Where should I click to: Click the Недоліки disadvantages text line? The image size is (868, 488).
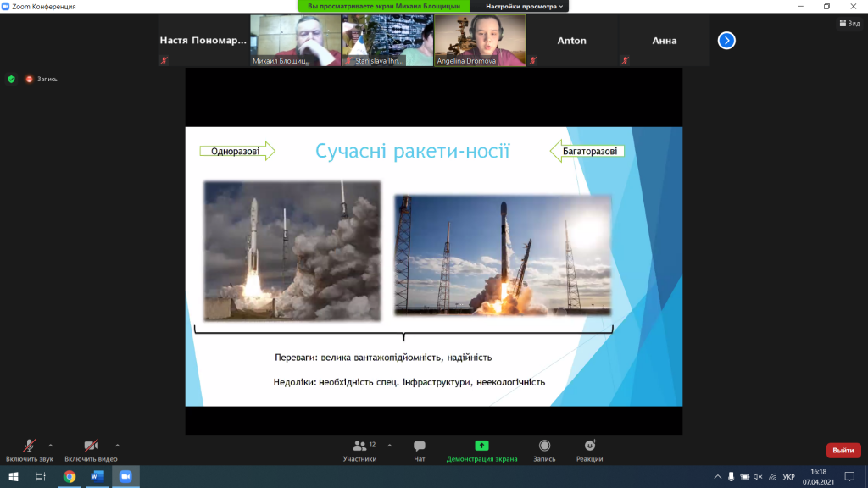409,382
